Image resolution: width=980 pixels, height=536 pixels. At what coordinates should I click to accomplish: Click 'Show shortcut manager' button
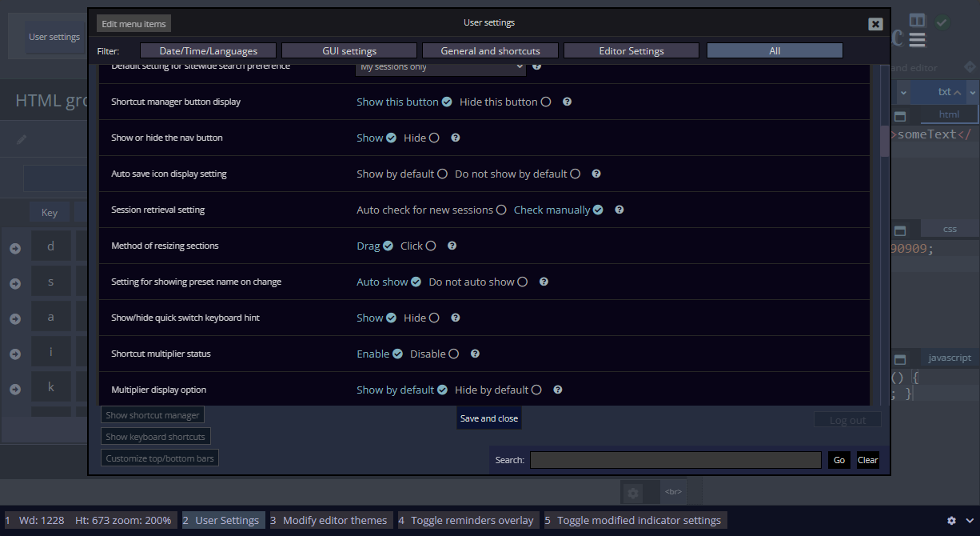coord(153,415)
